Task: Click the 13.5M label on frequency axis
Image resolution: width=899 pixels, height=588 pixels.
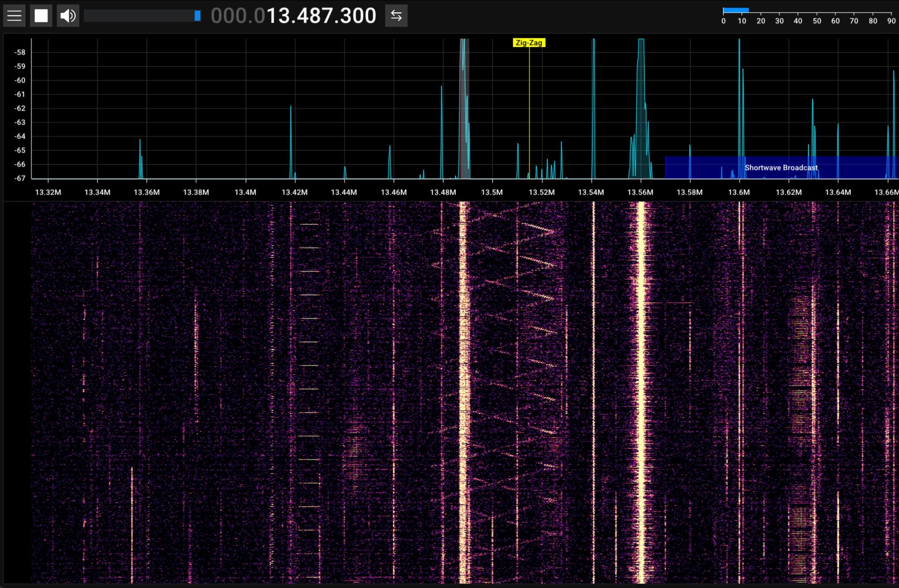Action: (492, 192)
